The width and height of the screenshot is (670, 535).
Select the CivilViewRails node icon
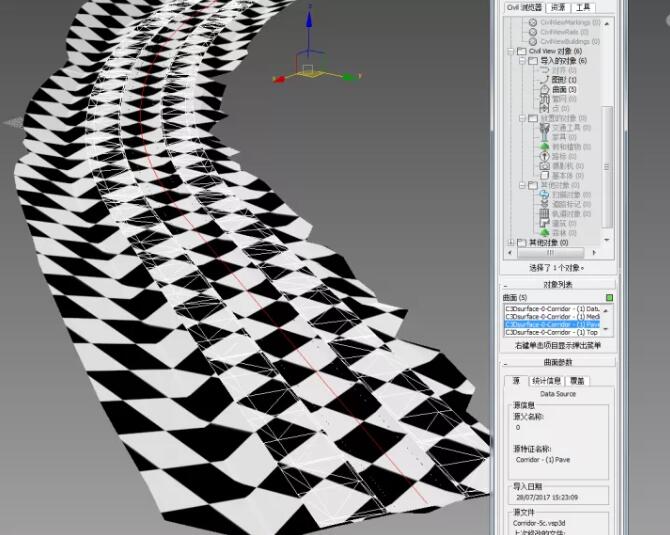(533, 32)
